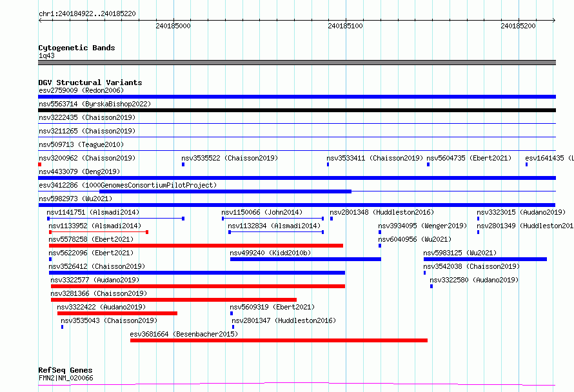
Task: Open nsv2801347 (Huddleston2016) variant
Action: pos(284,320)
